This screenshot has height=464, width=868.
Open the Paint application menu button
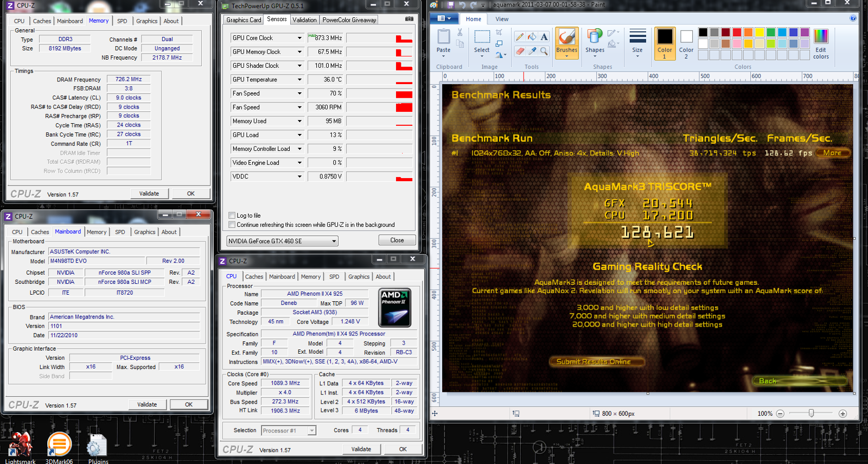(444, 18)
